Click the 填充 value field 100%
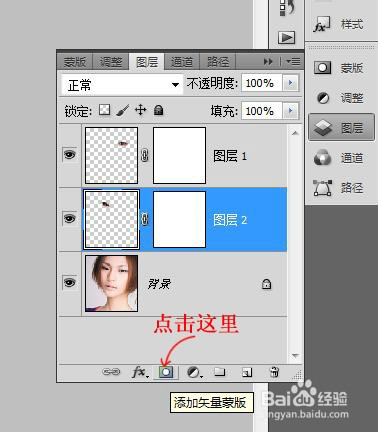Image resolution: width=378 pixels, height=432 pixels. point(262,111)
